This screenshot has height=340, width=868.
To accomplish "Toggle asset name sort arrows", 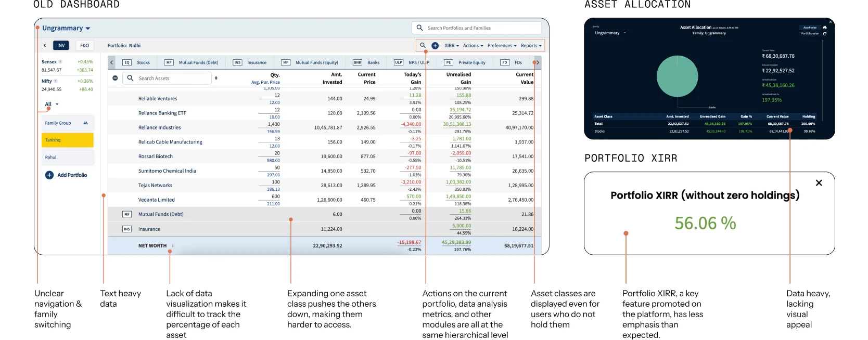I will (216, 79).
